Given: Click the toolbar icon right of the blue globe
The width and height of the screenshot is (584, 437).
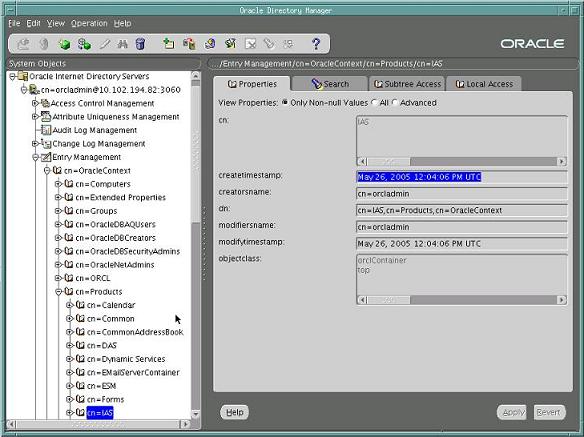Looking at the screenshot, I should click(231, 44).
